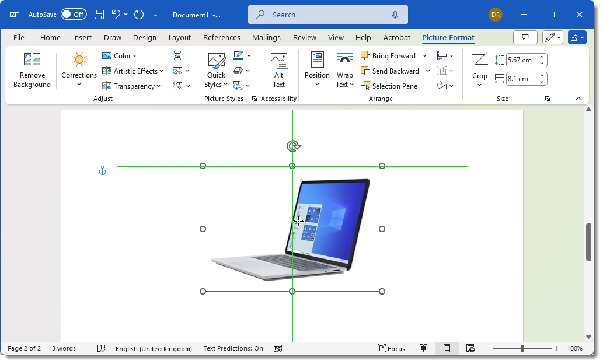Image resolution: width=603 pixels, height=364 pixels.
Task: Switch to Print Layout view
Action: coord(447,348)
